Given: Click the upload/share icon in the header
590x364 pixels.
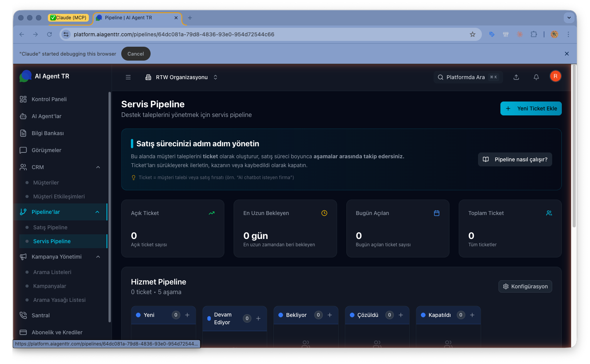Looking at the screenshot, I should [x=516, y=77].
